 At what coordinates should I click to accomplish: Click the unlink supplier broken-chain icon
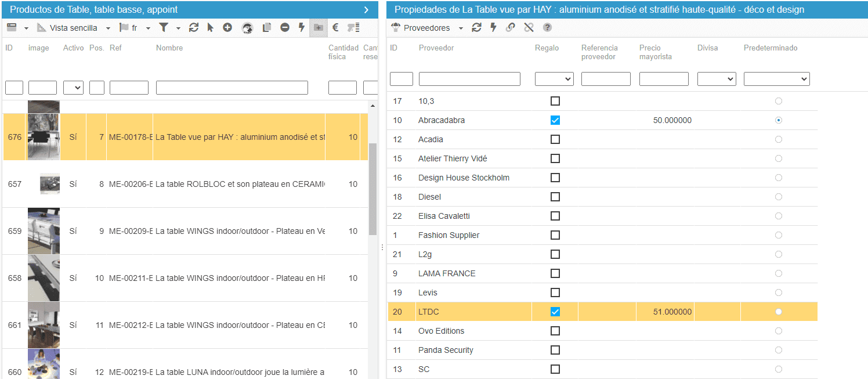pyautogui.click(x=529, y=28)
